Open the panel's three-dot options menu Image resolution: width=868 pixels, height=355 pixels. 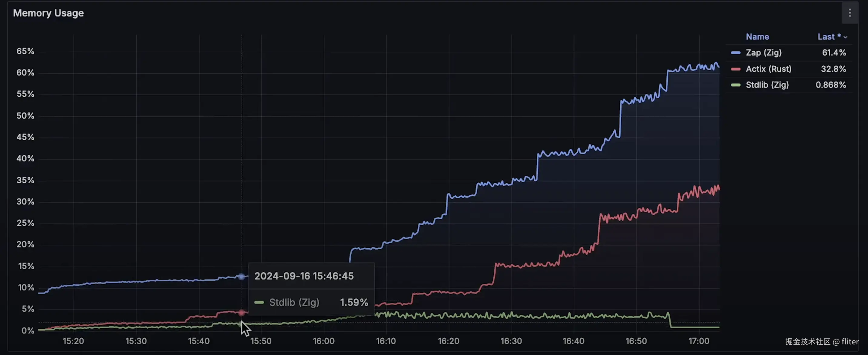point(850,13)
